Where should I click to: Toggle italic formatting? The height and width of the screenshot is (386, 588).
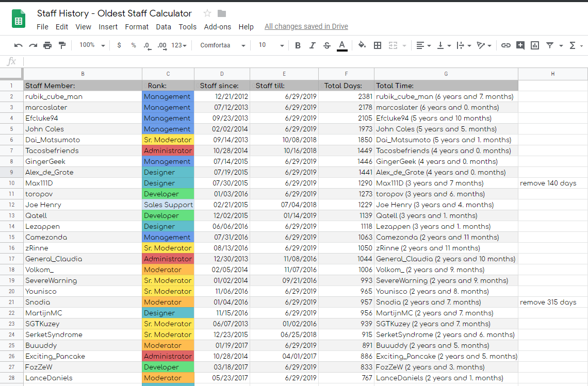312,45
